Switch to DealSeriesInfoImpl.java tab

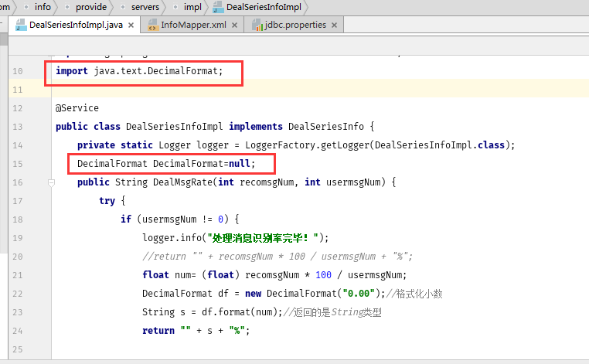click(x=74, y=25)
